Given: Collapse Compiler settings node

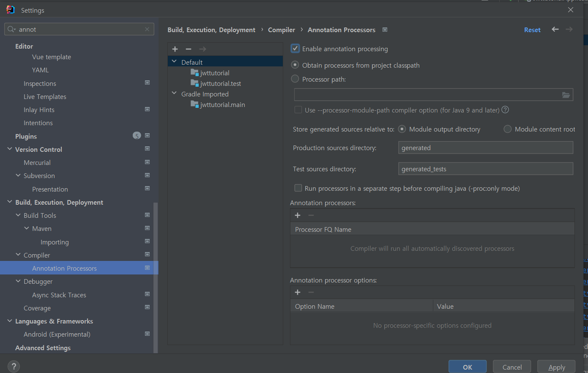Looking at the screenshot, I should pyautogui.click(x=18, y=255).
